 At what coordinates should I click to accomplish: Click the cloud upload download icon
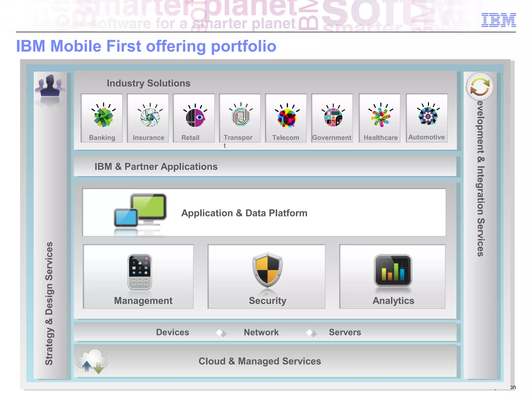[92, 361]
